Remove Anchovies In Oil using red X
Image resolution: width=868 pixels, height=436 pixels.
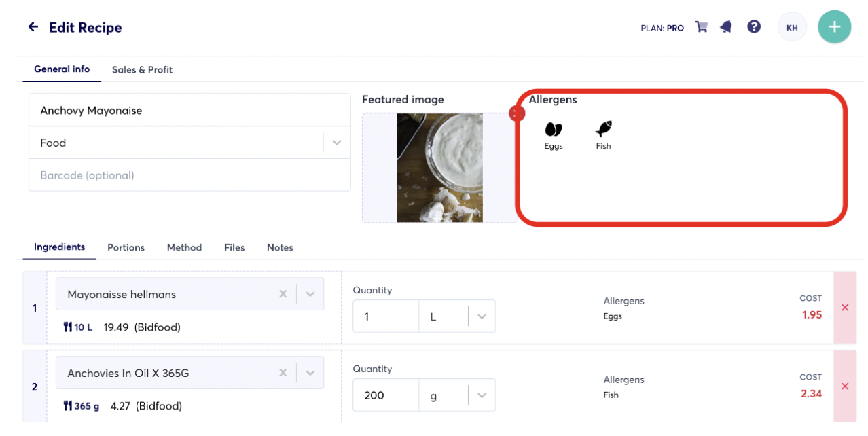(844, 386)
